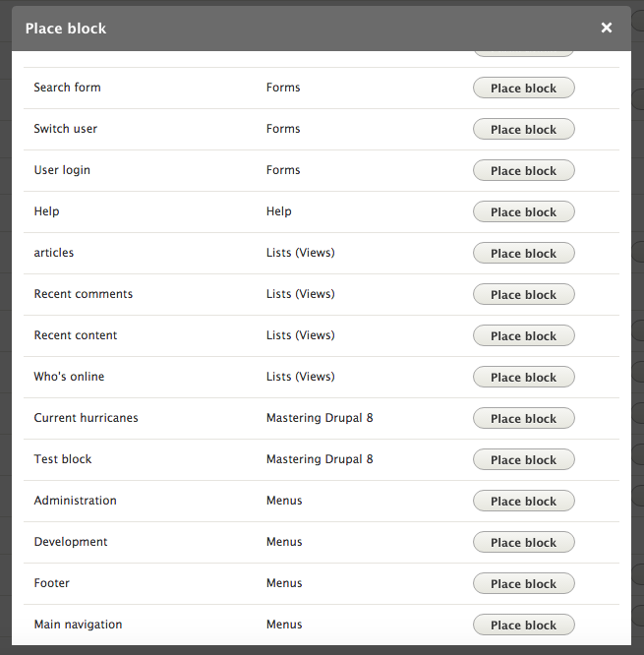Place the Test block
The width and height of the screenshot is (644, 655).
pyautogui.click(x=523, y=460)
